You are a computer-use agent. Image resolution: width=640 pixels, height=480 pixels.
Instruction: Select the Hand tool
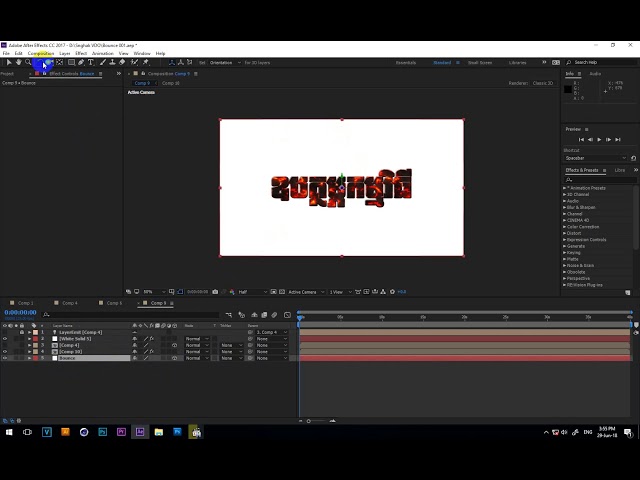(18, 62)
